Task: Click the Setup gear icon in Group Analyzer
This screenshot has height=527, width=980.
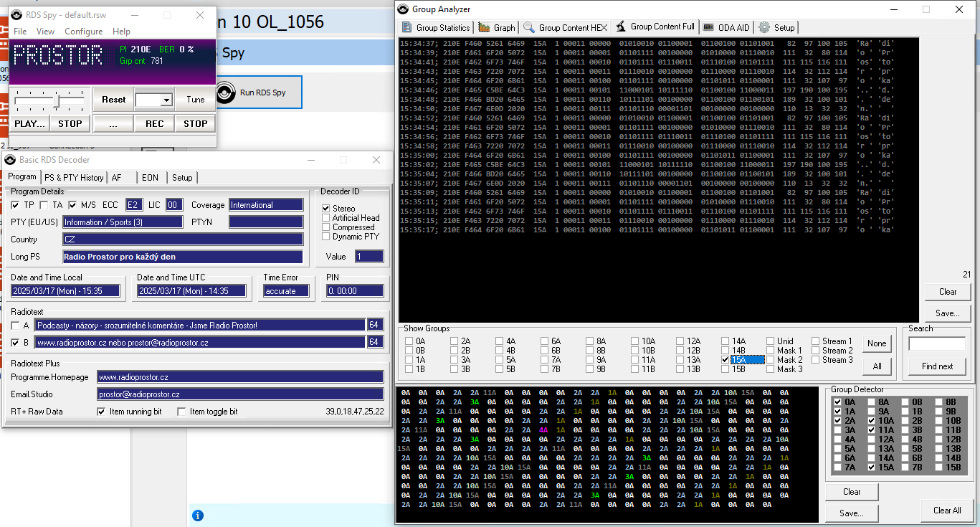Action: click(x=764, y=27)
